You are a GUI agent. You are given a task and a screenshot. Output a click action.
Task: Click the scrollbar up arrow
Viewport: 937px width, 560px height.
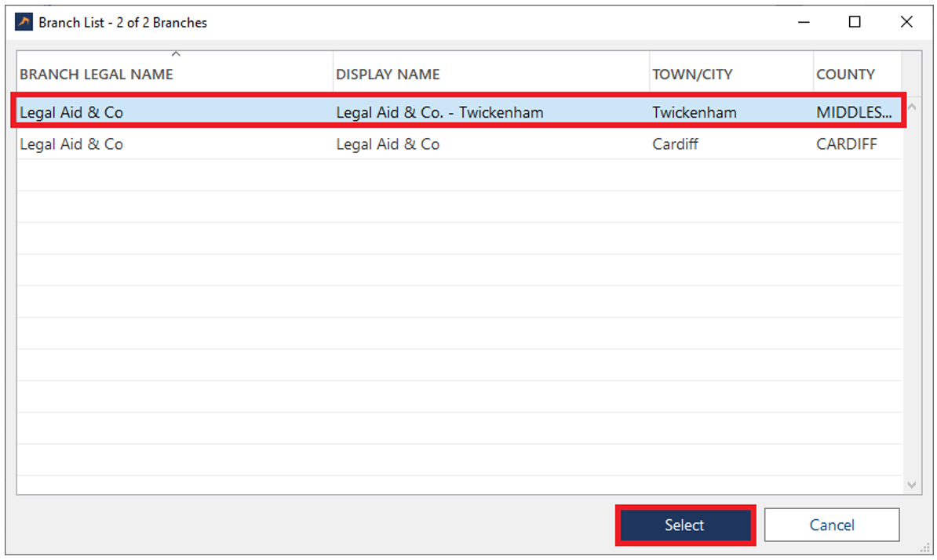(911, 105)
